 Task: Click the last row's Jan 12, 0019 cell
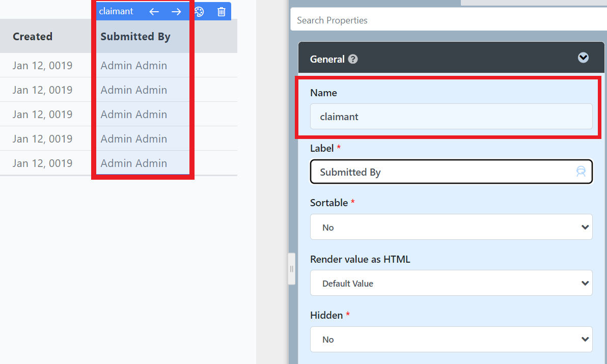point(43,163)
